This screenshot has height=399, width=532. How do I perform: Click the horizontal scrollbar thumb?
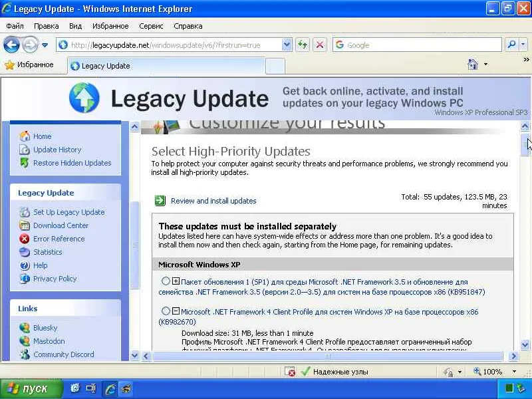(327, 356)
